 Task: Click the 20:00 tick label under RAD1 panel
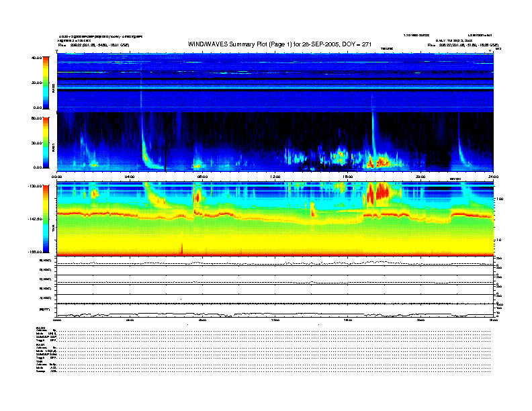(x=420, y=177)
